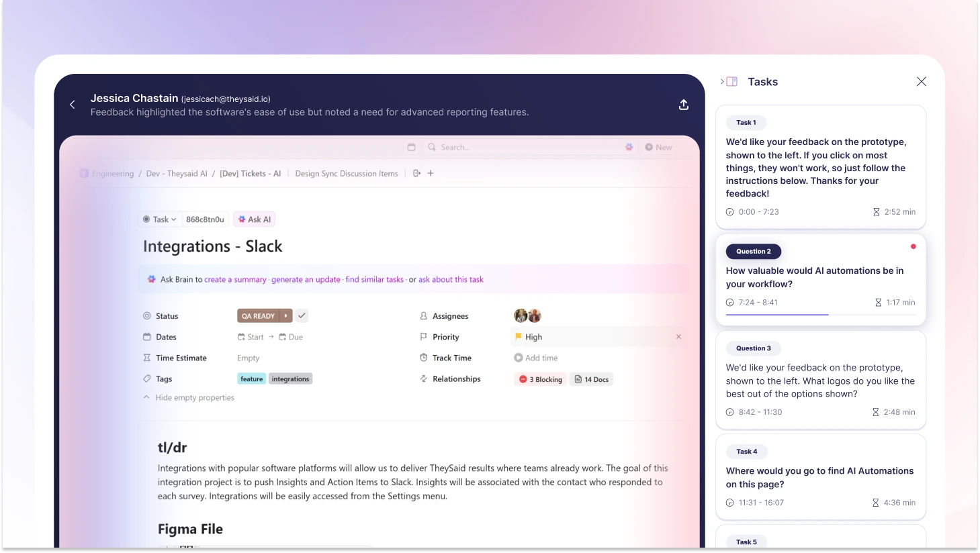This screenshot has height=553, width=980.
Task: Set the Start date
Action: [251, 337]
